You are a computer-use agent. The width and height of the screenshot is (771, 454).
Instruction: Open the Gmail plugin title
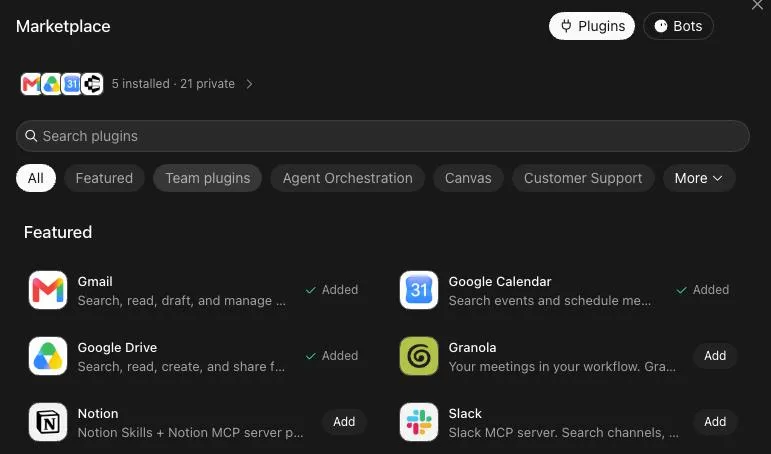click(95, 281)
